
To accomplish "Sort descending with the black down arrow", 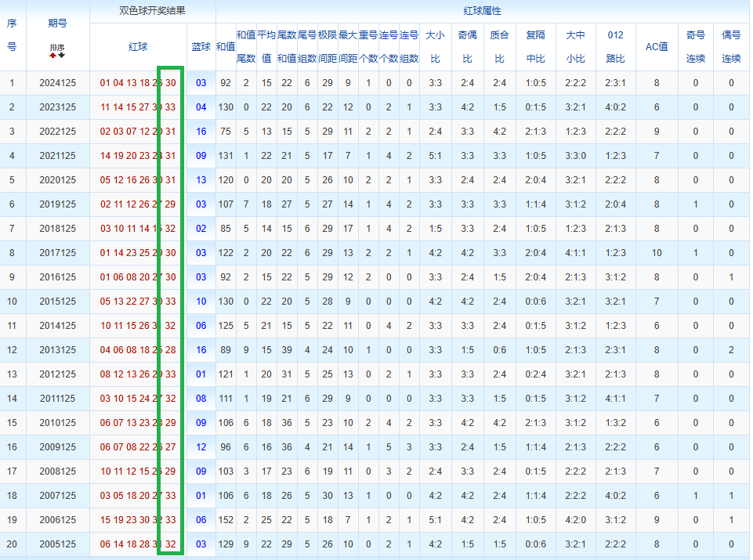I will tap(61, 56).
